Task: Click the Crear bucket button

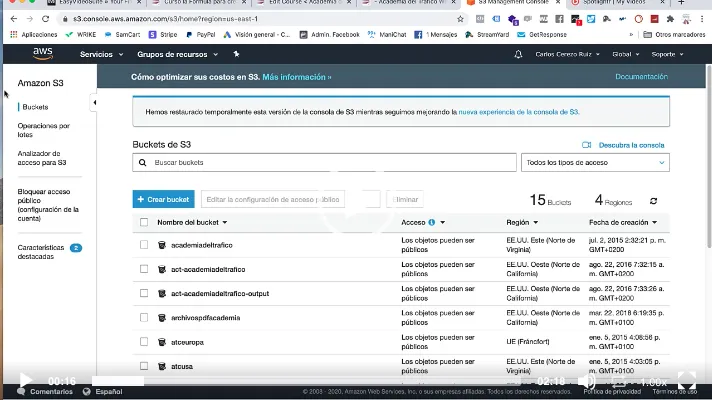Action: click(x=163, y=199)
